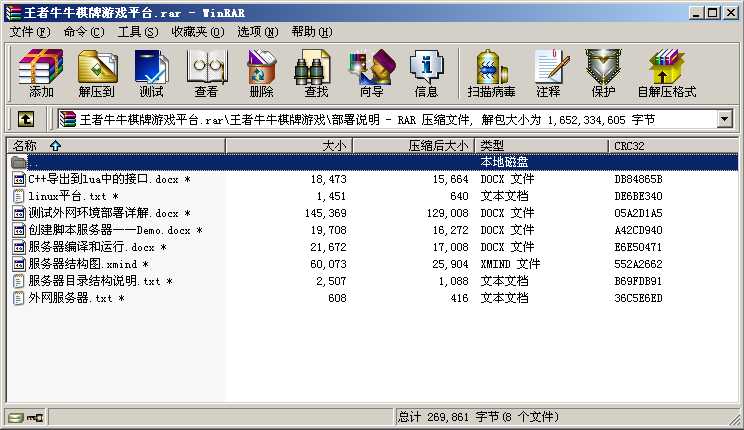Click CRC32 value DB84865B

(x=638, y=179)
